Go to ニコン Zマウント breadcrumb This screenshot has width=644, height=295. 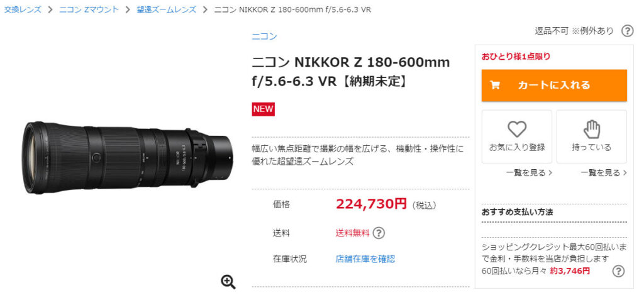tap(89, 9)
